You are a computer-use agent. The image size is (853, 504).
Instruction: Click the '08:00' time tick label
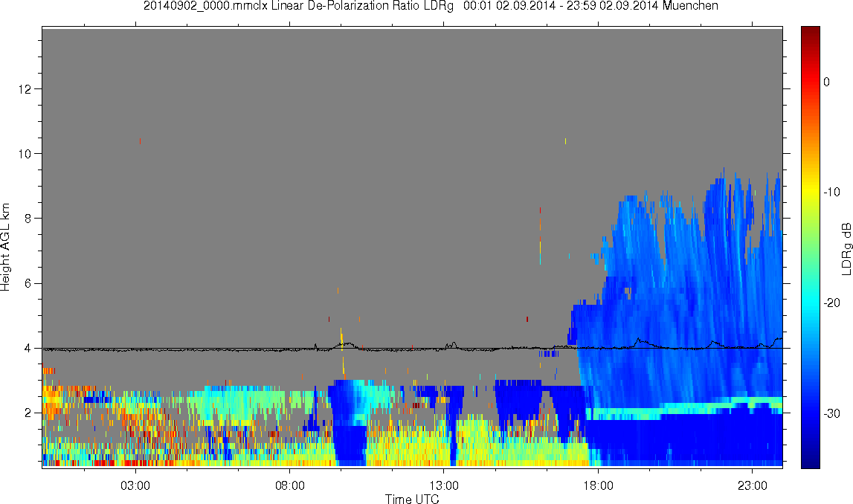coord(289,485)
